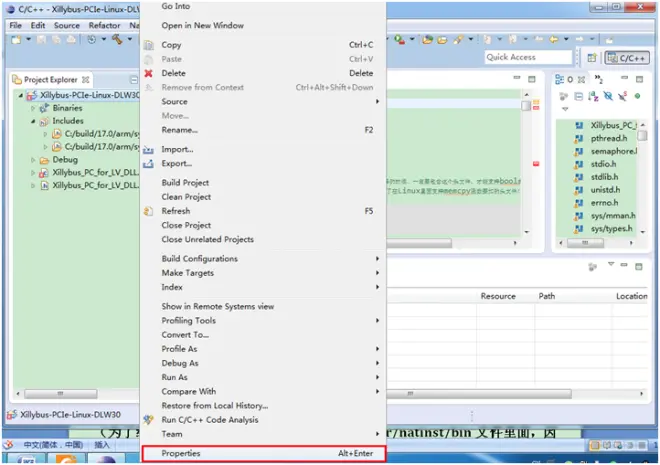This screenshot has width=660, height=465.
Task: Expand the Debug folder node
Action: [x=33, y=160]
